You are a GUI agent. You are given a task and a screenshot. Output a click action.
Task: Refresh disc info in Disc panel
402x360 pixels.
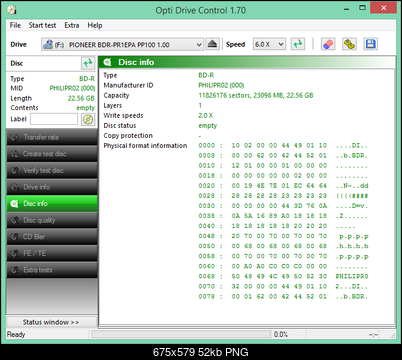click(88, 63)
